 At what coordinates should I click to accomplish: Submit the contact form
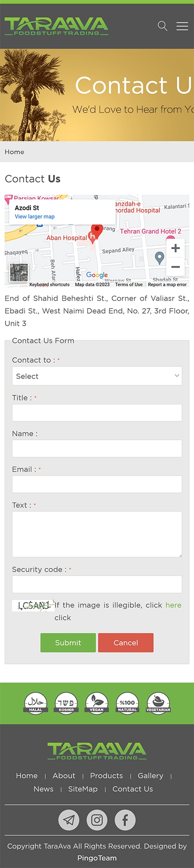[68, 643]
